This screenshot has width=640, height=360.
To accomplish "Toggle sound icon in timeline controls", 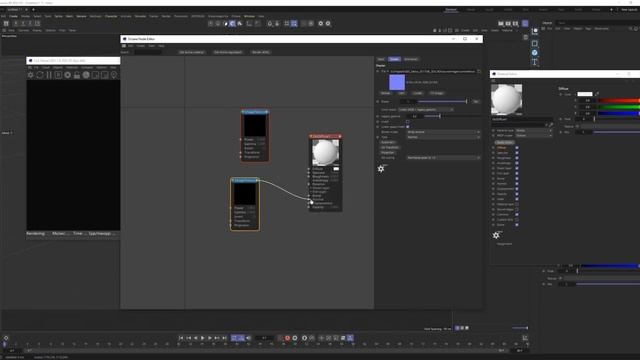I will pos(249,338).
